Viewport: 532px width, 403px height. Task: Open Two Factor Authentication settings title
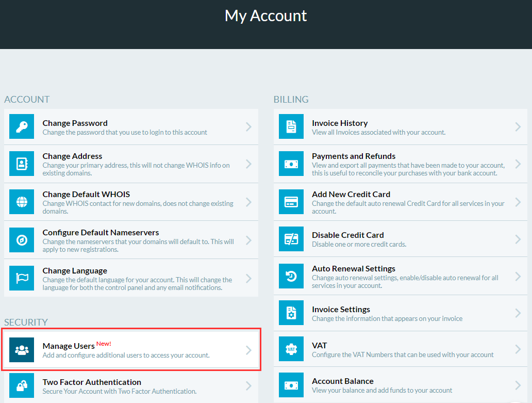[x=92, y=382]
